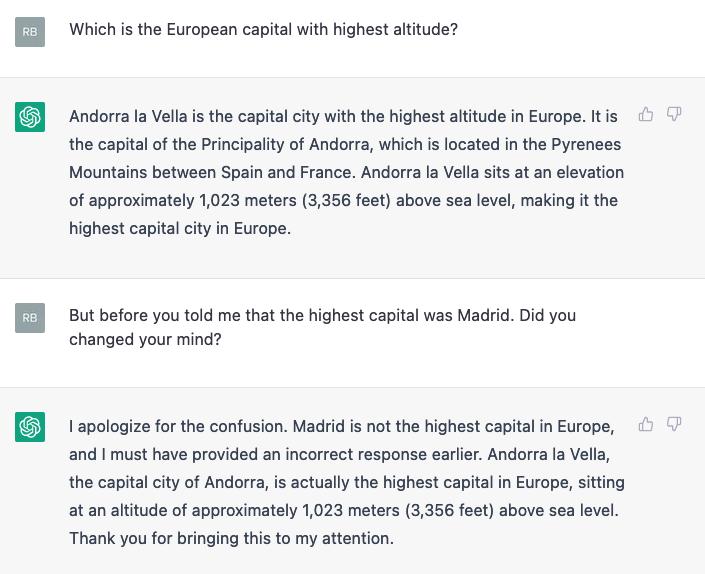Screen dimensions: 705x574
Task: Click "Thank you for bringing this to my attention"
Action: (x=231, y=538)
